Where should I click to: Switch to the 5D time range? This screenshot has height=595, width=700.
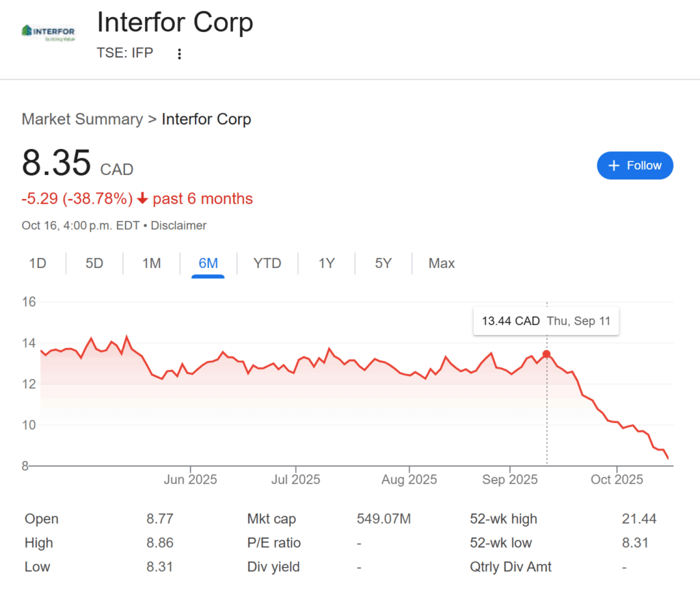click(94, 263)
